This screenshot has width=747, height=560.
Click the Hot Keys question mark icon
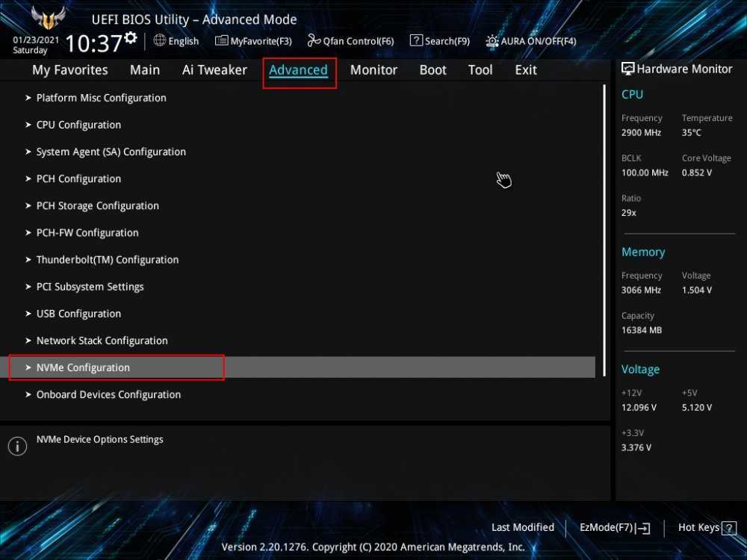(729, 528)
